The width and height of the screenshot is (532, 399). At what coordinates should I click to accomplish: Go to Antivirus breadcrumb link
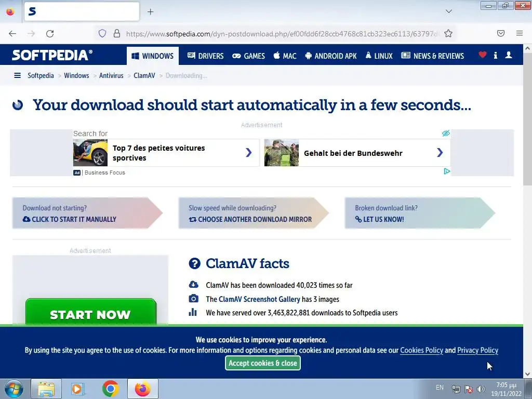point(111,75)
